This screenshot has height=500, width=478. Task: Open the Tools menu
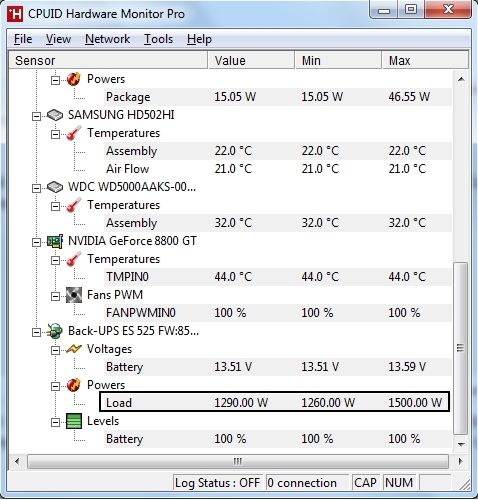pyautogui.click(x=158, y=39)
